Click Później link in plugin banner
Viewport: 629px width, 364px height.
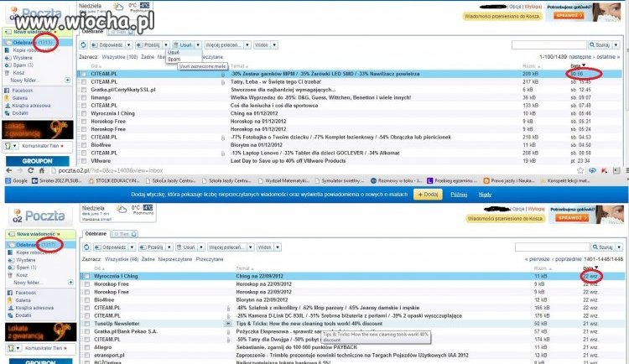click(459, 195)
